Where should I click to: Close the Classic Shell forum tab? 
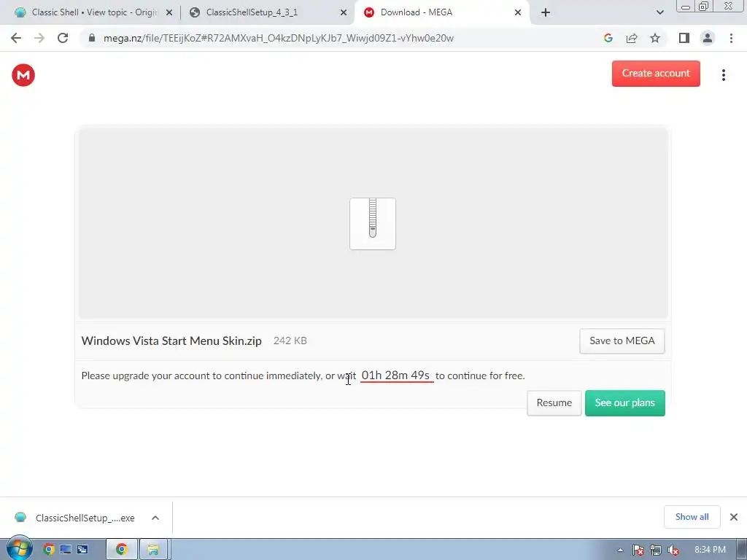[169, 13]
